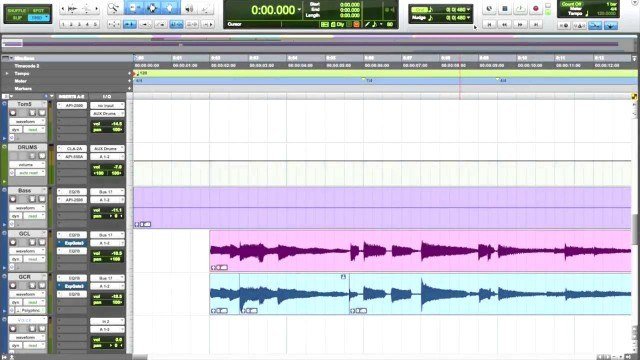Screen dimensions: 640x360
Task: Toggle Insertion Follows Playback button
Action: point(207,24)
